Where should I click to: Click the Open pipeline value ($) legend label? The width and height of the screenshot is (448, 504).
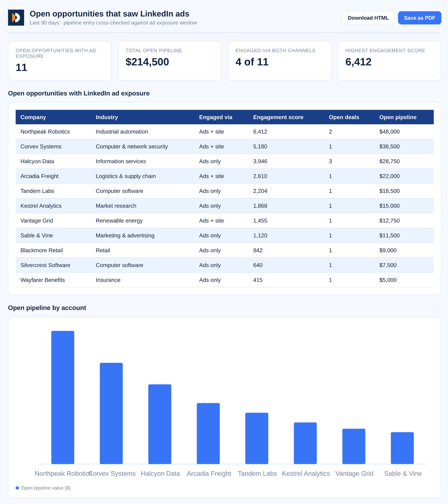(46, 488)
